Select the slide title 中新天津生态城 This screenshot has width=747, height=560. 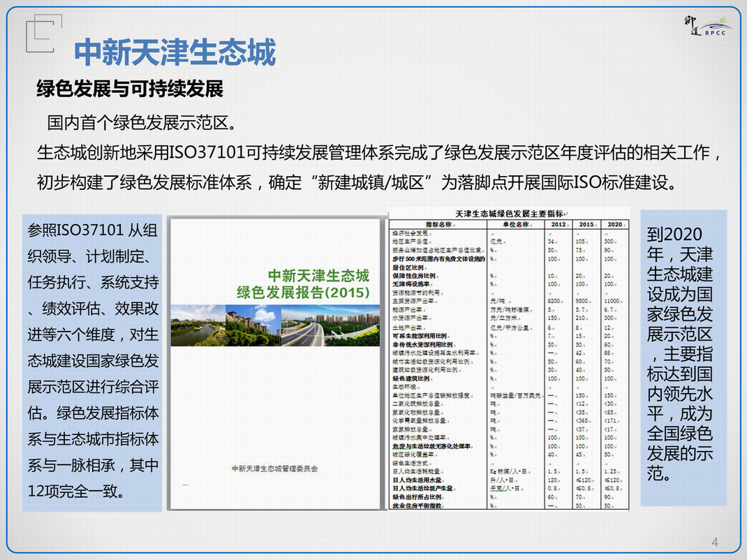(175, 52)
